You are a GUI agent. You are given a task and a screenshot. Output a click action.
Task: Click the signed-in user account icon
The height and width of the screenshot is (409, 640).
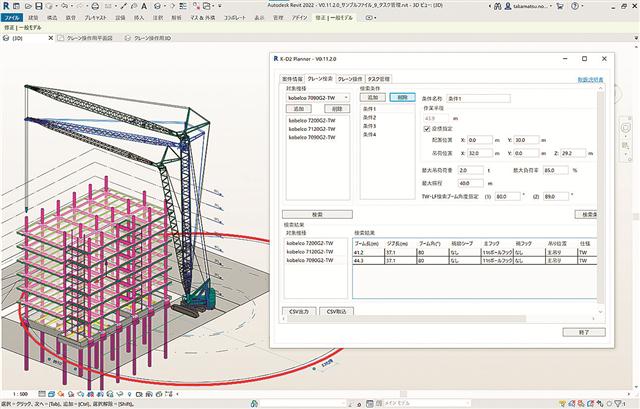(x=508, y=7)
